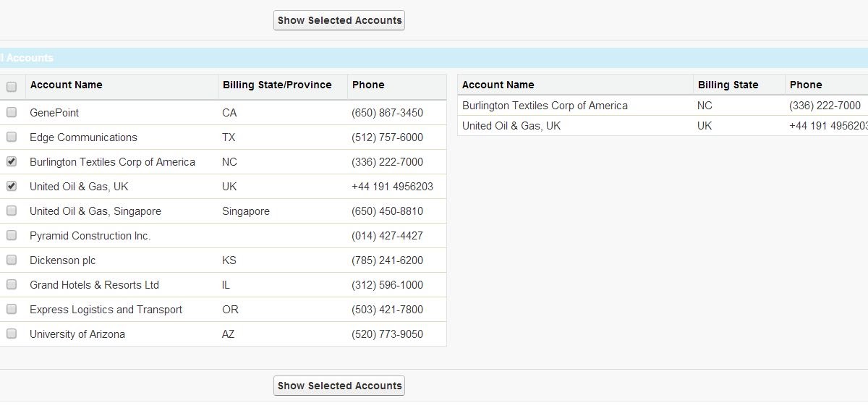Click the IL billing state cell
The width and height of the screenshot is (868, 416).
(x=226, y=285)
